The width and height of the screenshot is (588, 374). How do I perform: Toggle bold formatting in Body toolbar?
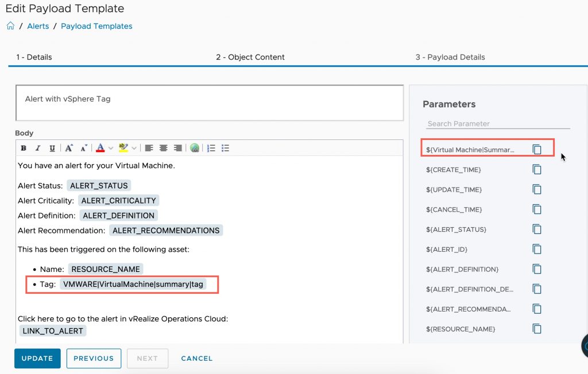(24, 148)
